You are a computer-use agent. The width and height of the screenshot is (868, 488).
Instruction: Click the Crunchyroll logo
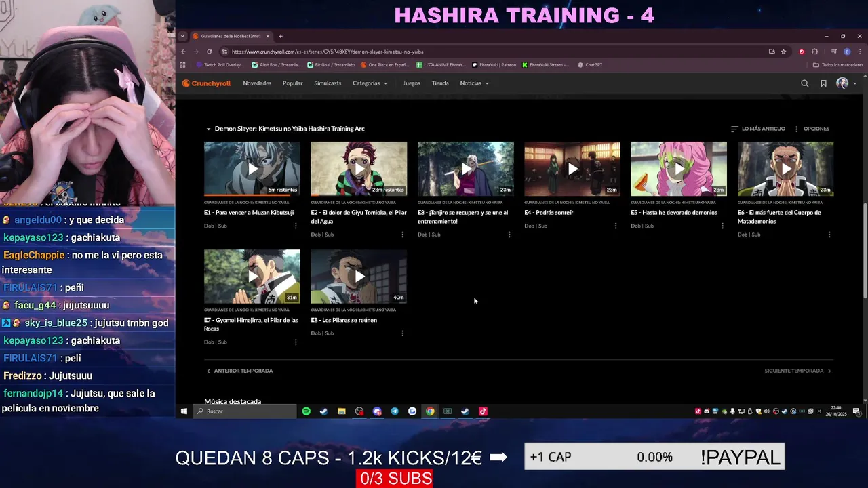206,83
